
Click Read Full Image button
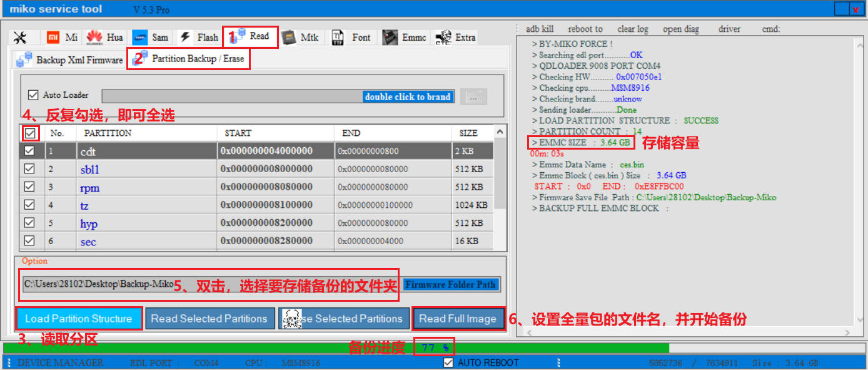click(x=457, y=319)
